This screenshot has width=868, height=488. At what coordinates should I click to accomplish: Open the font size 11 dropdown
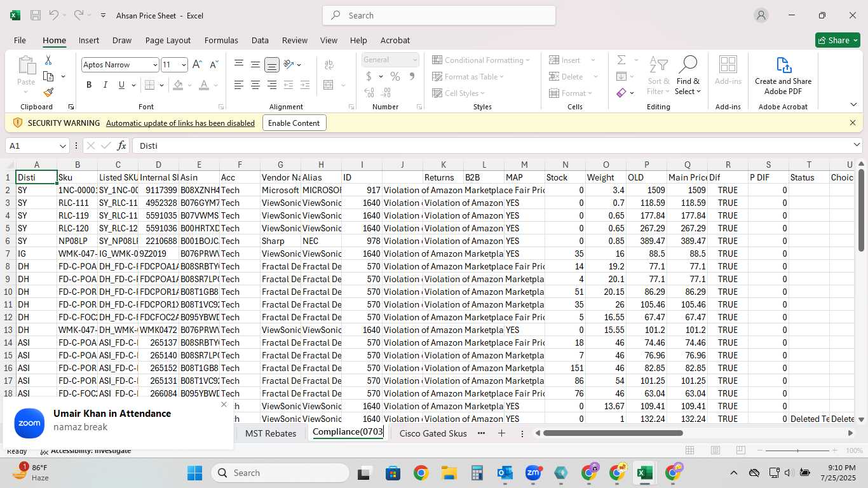click(x=184, y=65)
